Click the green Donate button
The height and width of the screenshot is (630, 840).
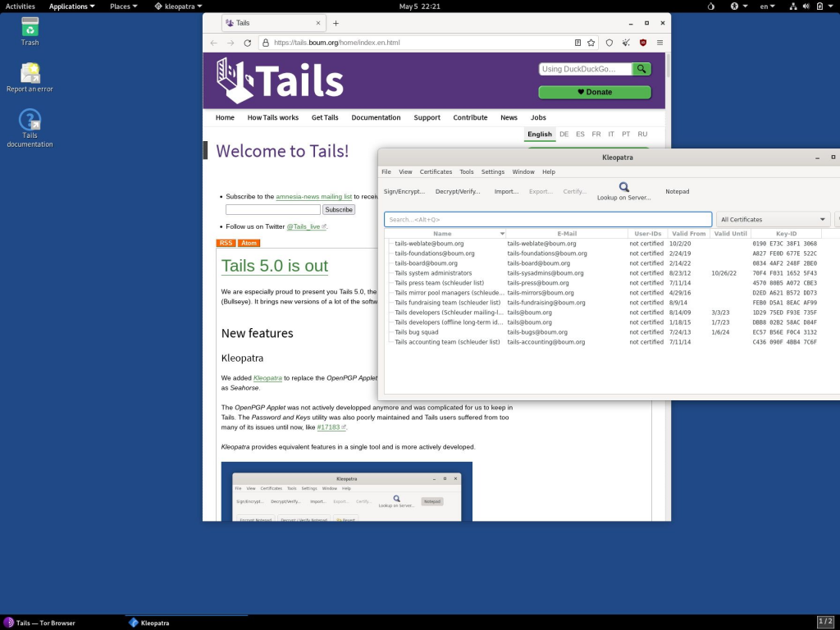pos(595,92)
